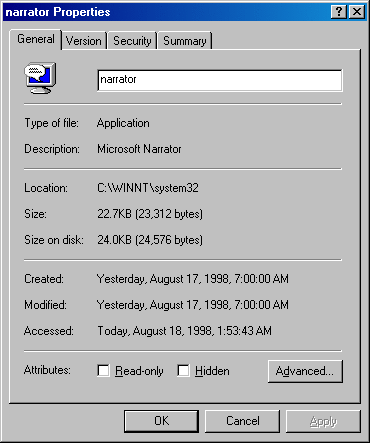
Task: Switch to the General tab
Action: [x=36, y=39]
